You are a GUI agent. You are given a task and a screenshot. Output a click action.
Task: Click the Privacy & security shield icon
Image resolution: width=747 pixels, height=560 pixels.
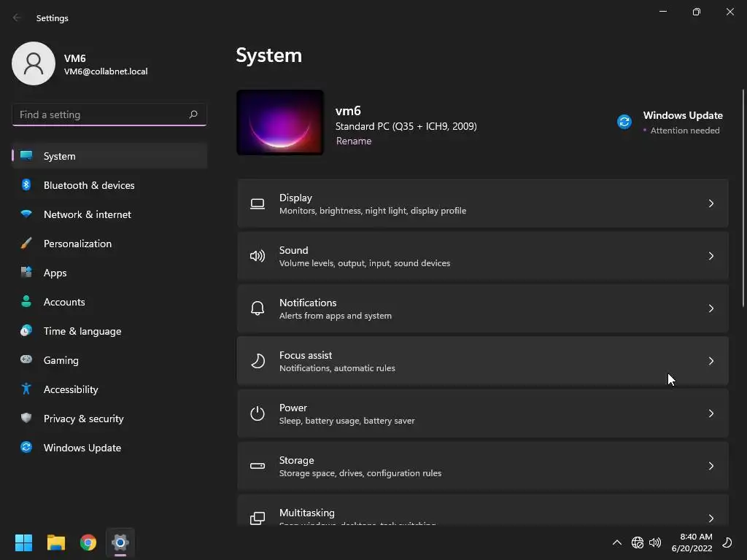[26, 418]
